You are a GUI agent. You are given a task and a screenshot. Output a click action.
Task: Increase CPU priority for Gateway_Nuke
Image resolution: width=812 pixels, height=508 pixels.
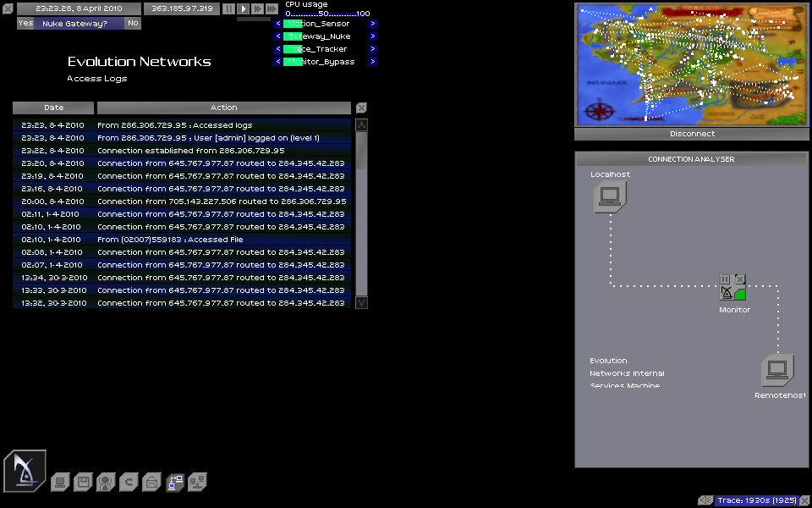373,36
